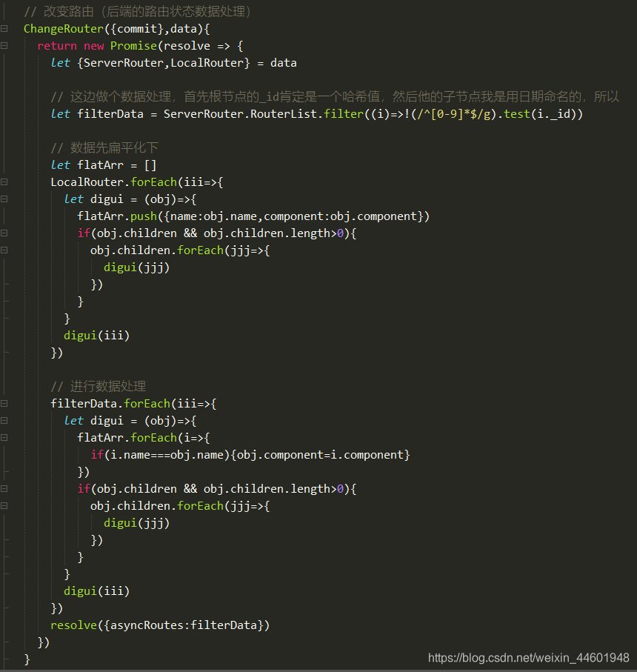Click 'obj.component=i.component' assignment
Screen dimensions: 637x672
320,455
